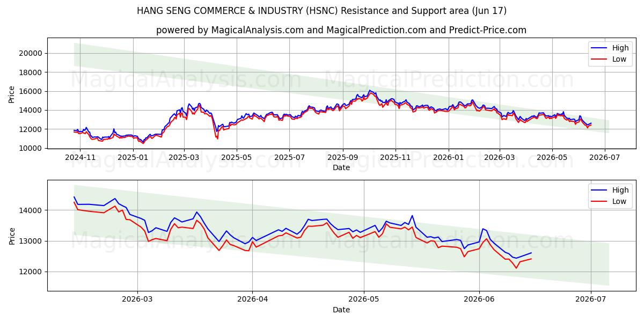Click the 2026-01 date tick label
Image resolution: width=644 pixels, height=322 pixels.
448,157
